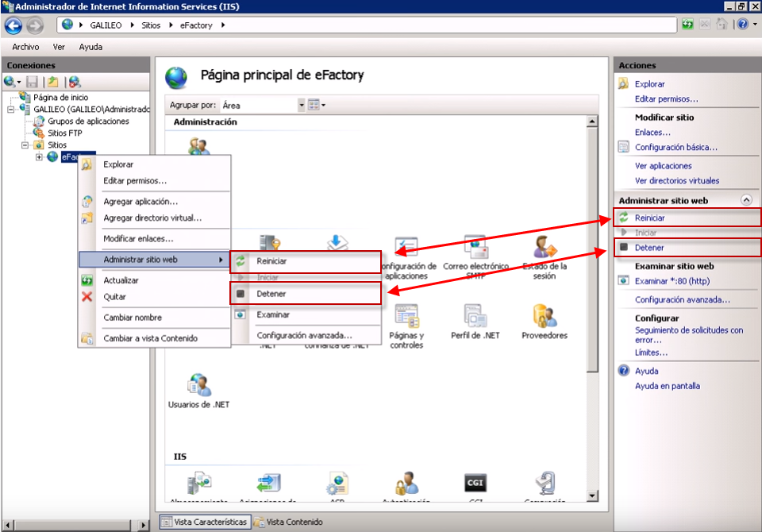
Task: Open the Autenticación padlock user icon
Action: [406, 483]
